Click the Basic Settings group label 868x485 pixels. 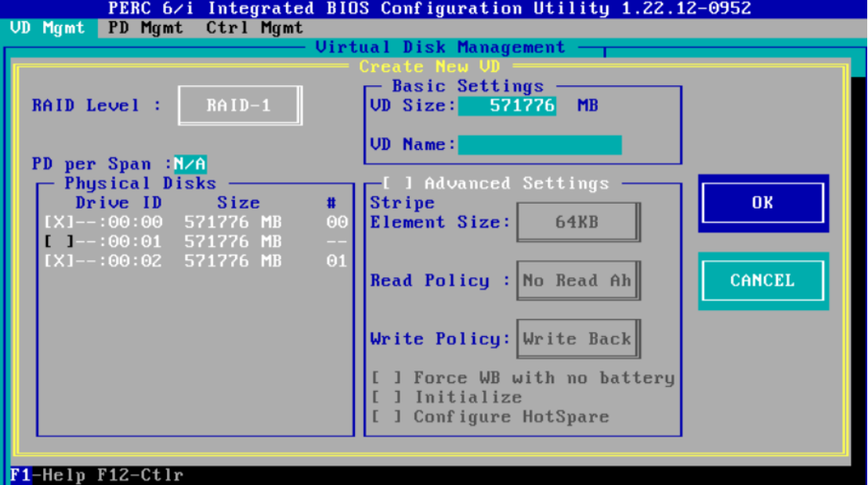(468, 86)
